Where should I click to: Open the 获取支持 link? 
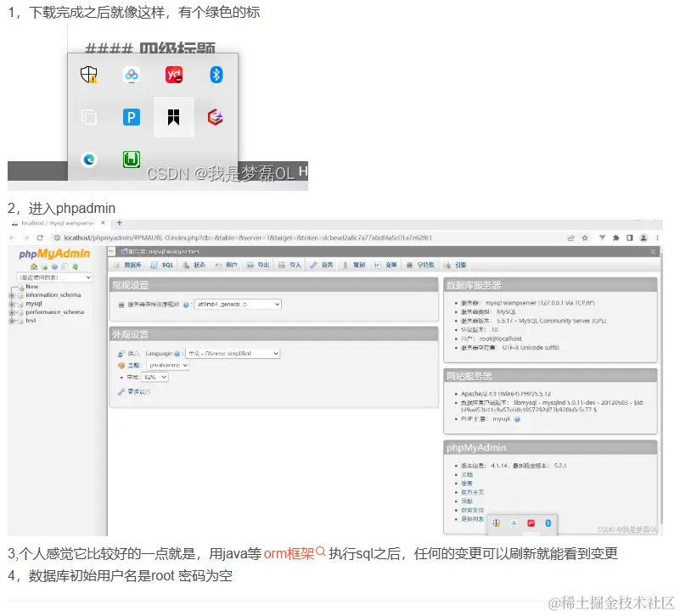pyautogui.click(x=472, y=510)
